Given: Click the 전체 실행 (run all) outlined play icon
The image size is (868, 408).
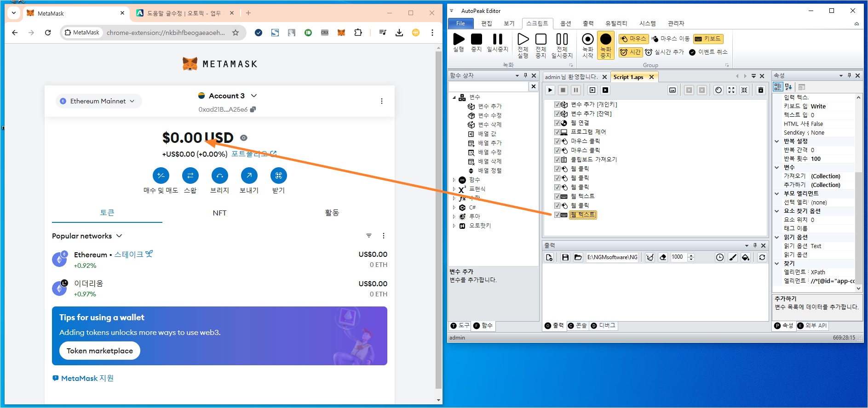Looking at the screenshot, I should pos(523,40).
